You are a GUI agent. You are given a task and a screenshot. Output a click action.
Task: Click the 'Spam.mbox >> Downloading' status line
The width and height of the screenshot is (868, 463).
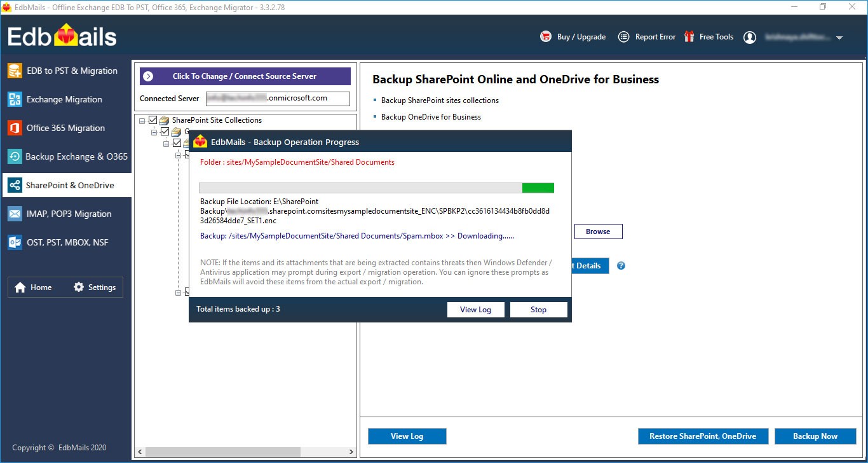[x=357, y=236]
